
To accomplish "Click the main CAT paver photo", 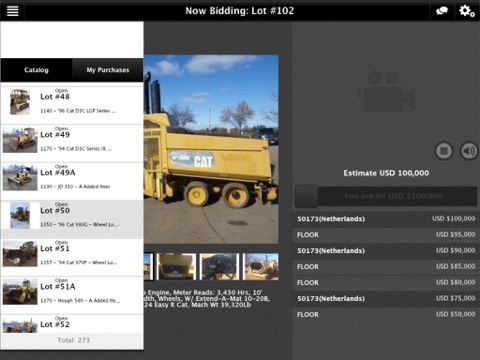I will [x=211, y=149].
